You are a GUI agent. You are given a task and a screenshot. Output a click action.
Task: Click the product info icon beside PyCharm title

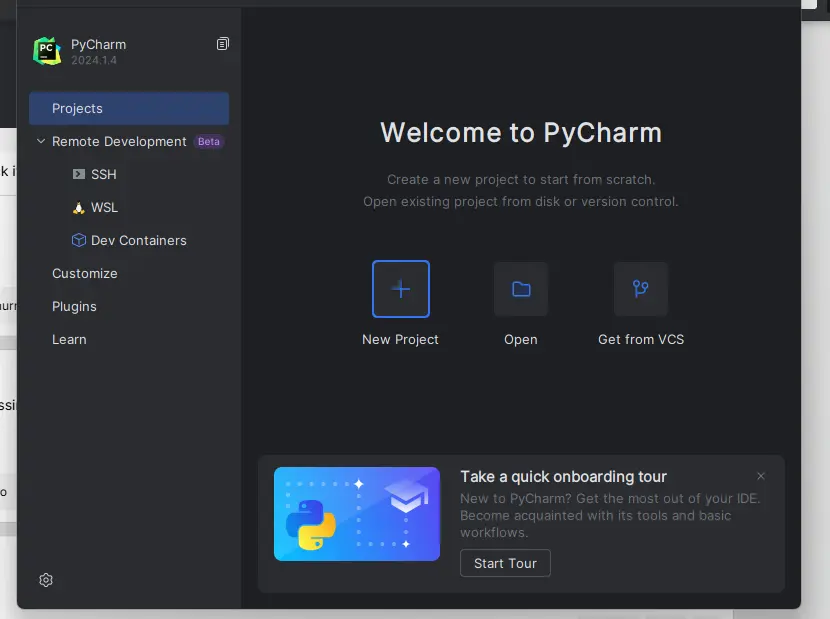tap(223, 44)
